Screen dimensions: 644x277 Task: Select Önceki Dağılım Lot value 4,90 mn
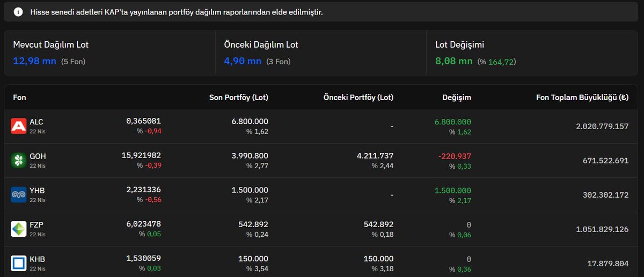click(x=243, y=61)
